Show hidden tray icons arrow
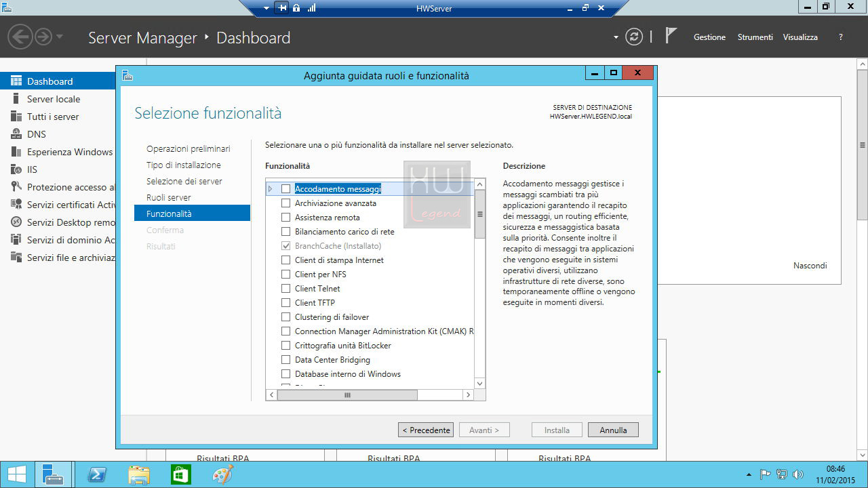This screenshot has height=488, width=868. (749, 474)
